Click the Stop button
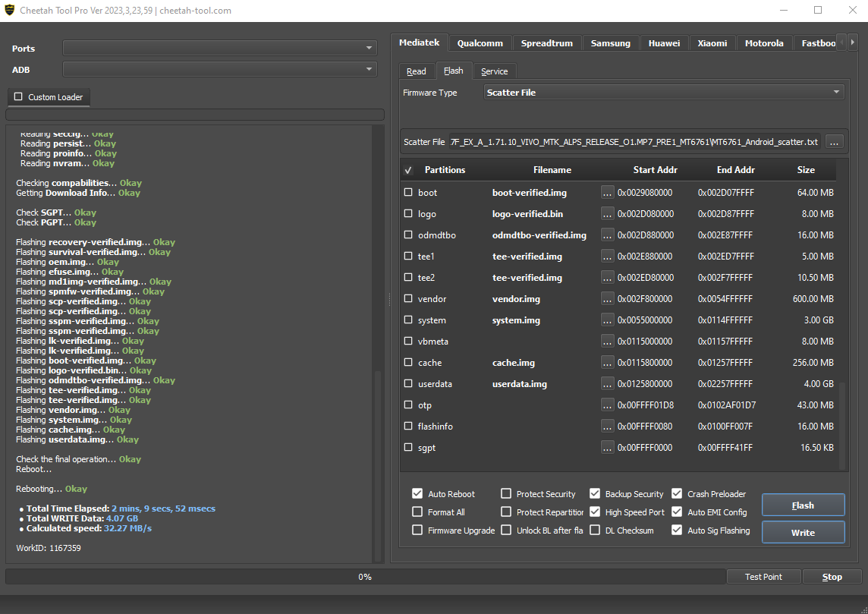Viewport: 868px width, 614px height. 832,577
